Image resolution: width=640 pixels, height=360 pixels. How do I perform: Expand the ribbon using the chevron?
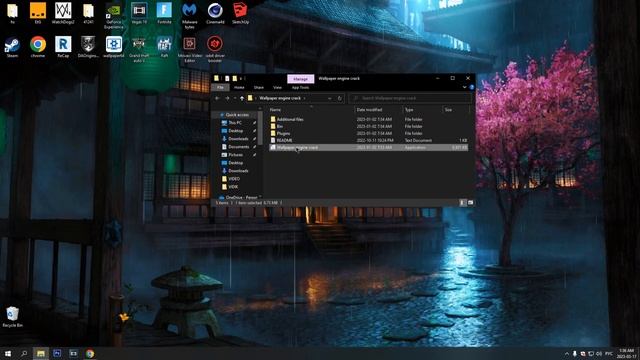(x=464, y=87)
